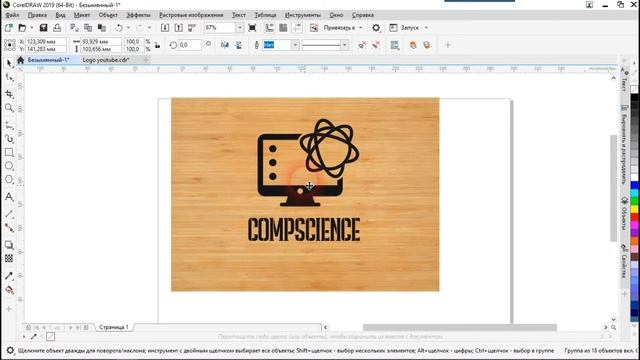The width and height of the screenshot is (640, 360).
Task: Click the horizontal scrollbar thumb
Action: pos(460,327)
